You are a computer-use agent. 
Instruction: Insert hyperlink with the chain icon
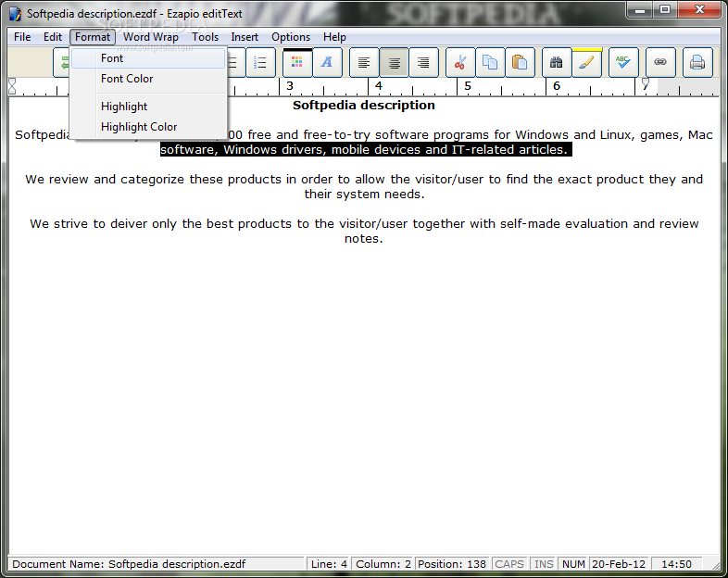660,63
